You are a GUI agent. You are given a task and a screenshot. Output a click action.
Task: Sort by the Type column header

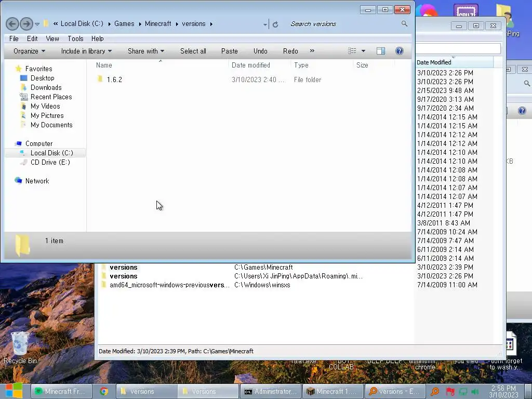click(x=321, y=65)
